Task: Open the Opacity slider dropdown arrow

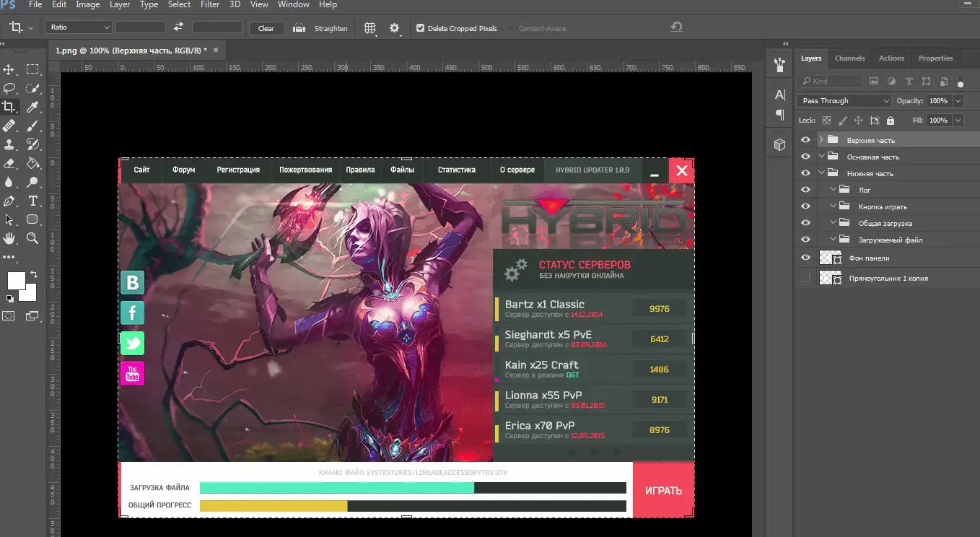Action: 958,101
